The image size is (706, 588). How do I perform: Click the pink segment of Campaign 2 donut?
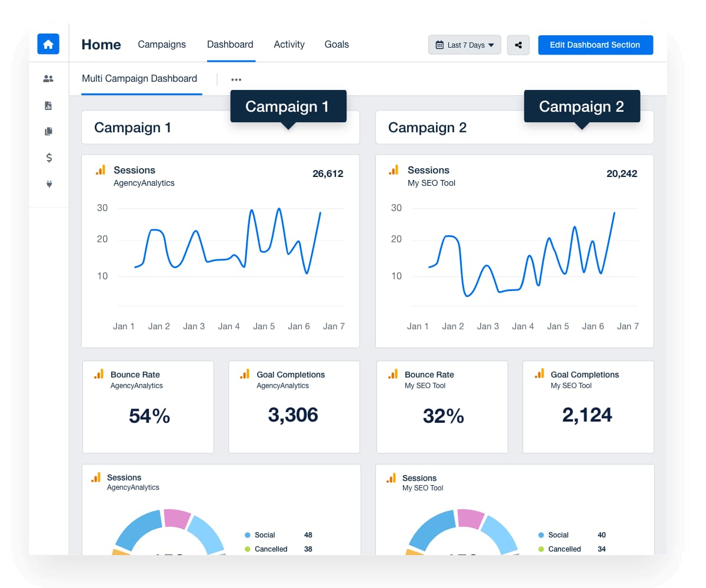(470, 518)
